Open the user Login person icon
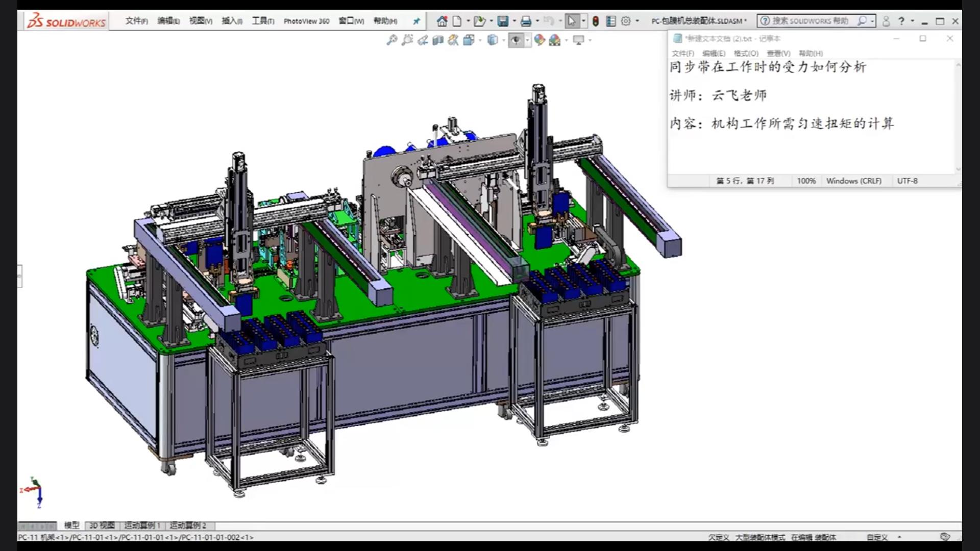 [886, 21]
